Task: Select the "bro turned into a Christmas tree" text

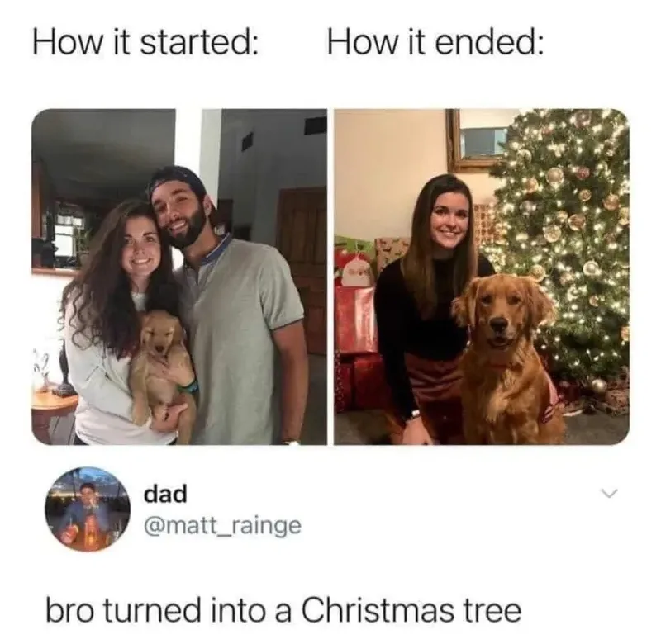Action: coord(283,611)
